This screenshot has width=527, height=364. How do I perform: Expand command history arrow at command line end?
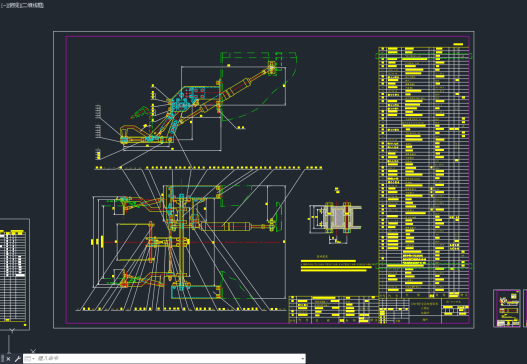(x=302, y=359)
